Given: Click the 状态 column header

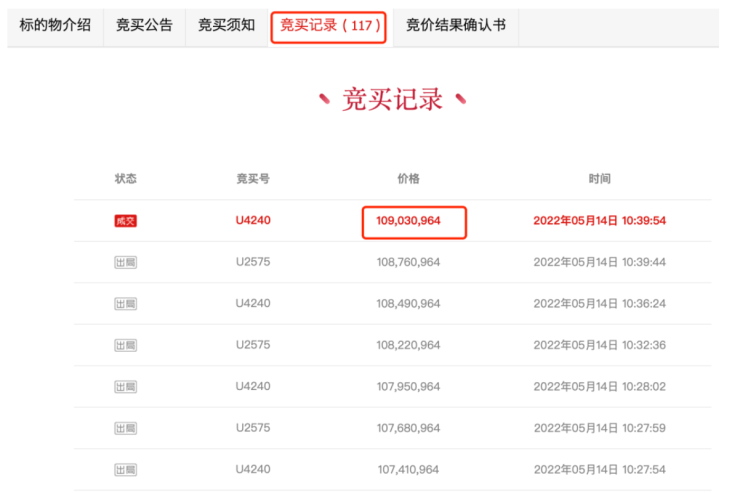Looking at the screenshot, I should tap(125, 179).
